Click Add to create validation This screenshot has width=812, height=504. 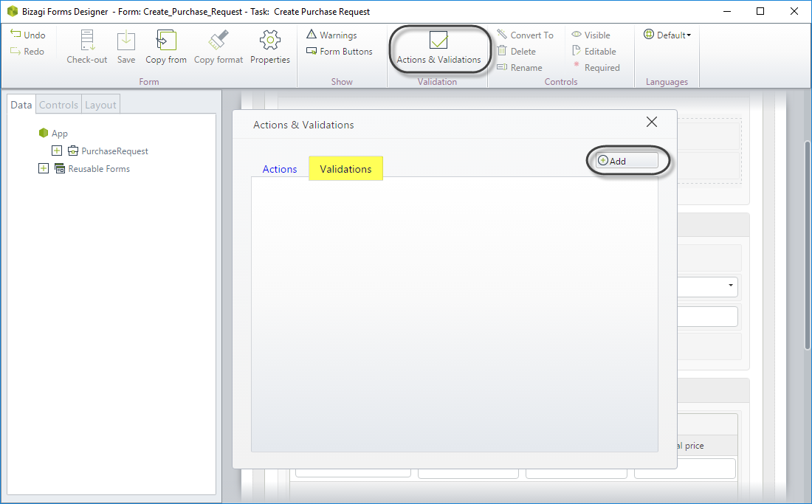click(627, 160)
